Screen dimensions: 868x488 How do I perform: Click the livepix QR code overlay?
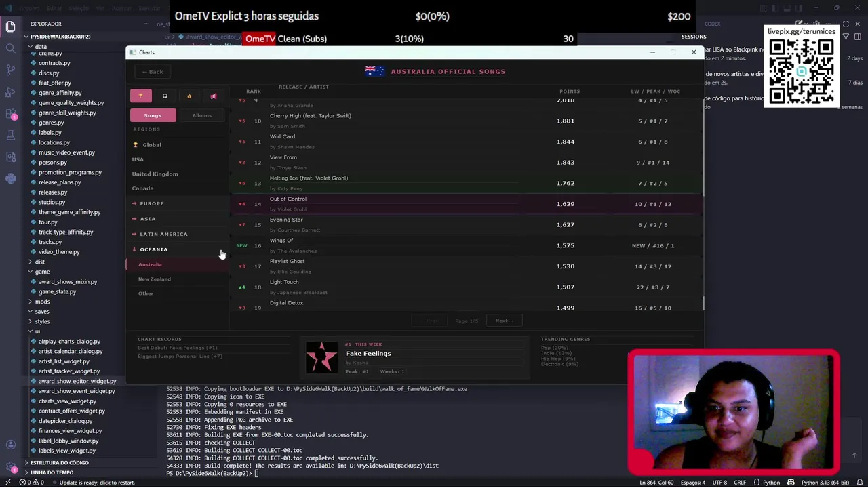pos(801,72)
